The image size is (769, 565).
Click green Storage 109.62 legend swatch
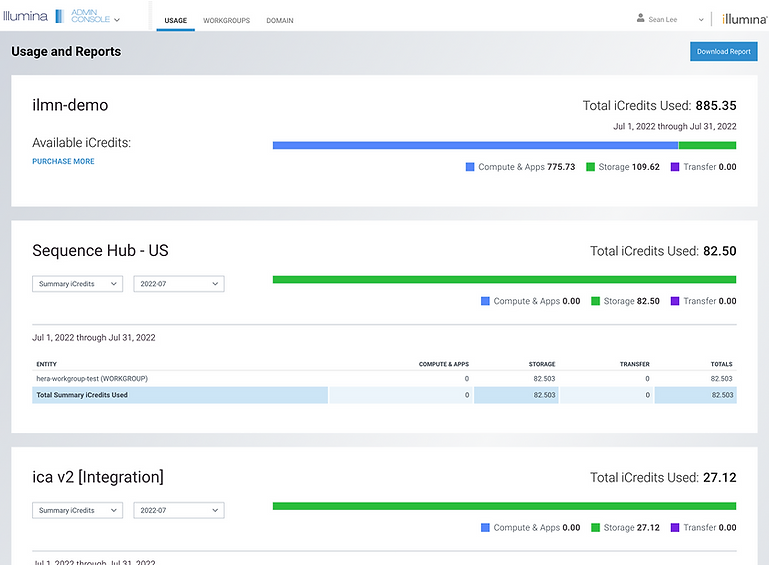[590, 167]
